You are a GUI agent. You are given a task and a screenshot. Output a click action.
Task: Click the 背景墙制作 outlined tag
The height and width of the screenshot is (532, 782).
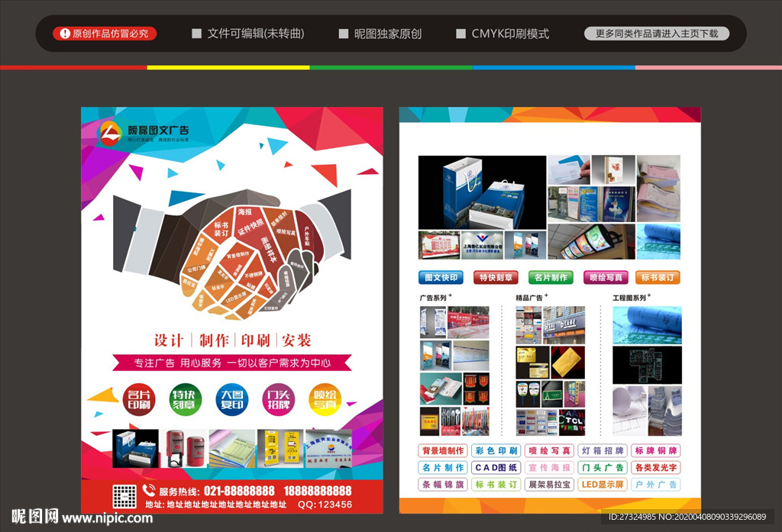tap(443, 451)
